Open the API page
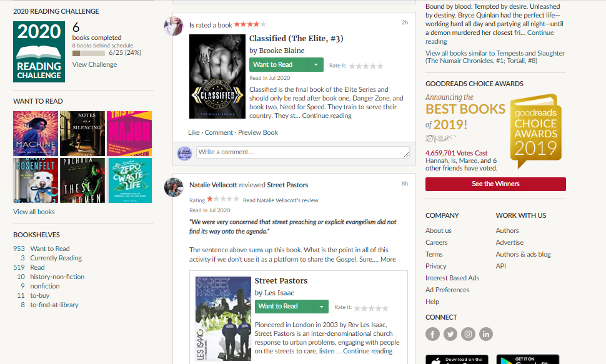The width and height of the screenshot is (606, 364). coord(500,266)
